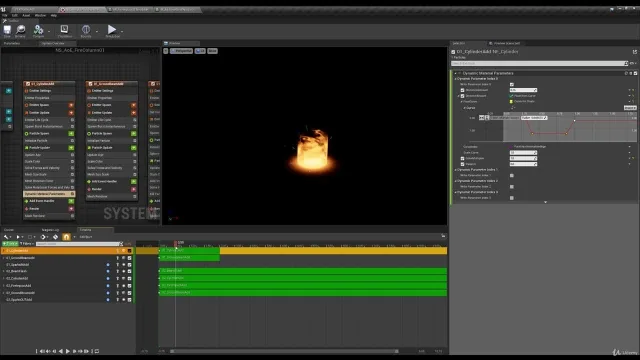640x360 pixels.
Task: Click the Compile toolbar icon
Action: coord(38,30)
